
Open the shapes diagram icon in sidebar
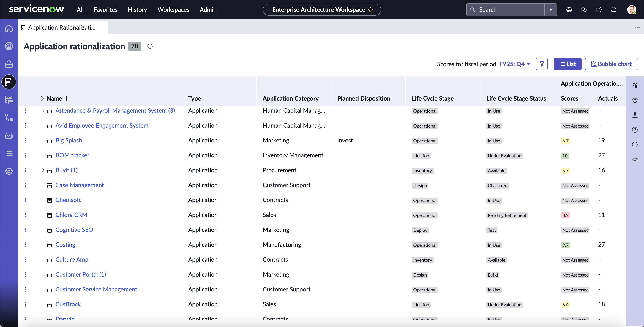[x=9, y=118]
